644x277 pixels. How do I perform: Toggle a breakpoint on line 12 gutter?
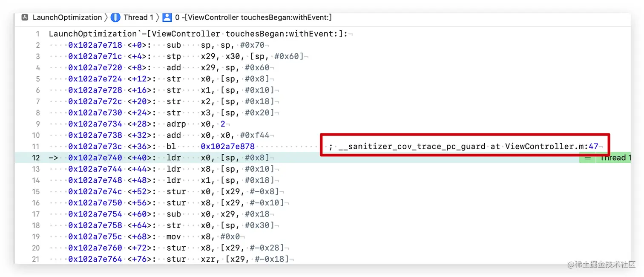click(x=36, y=157)
